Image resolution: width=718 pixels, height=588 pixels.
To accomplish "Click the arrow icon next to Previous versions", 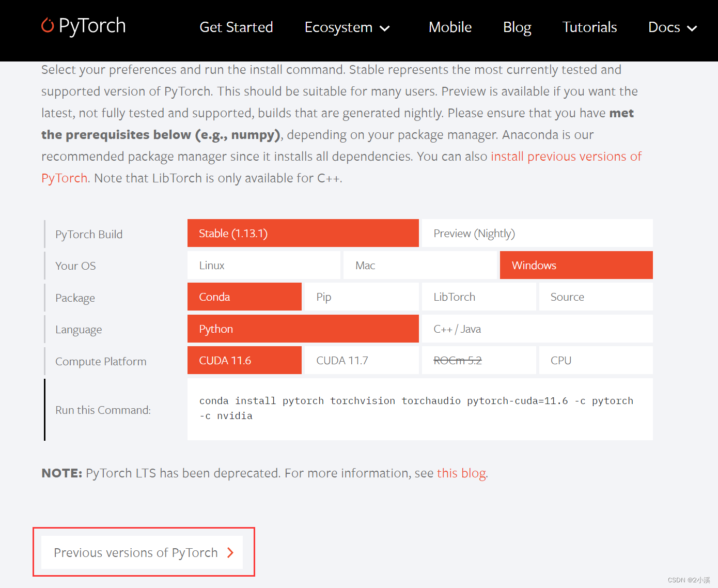I will point(230,552).
